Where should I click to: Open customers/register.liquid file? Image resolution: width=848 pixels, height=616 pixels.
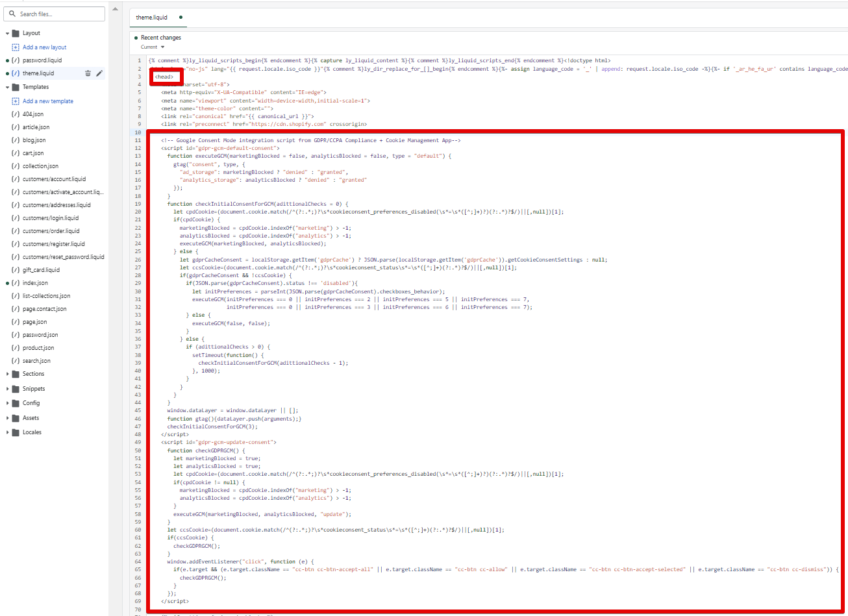point(54,244)
